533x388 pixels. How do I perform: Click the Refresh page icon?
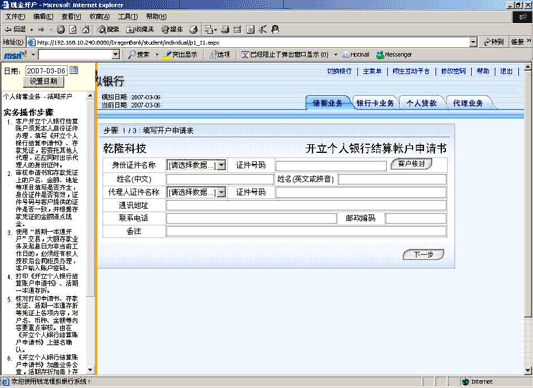[73, 30]
